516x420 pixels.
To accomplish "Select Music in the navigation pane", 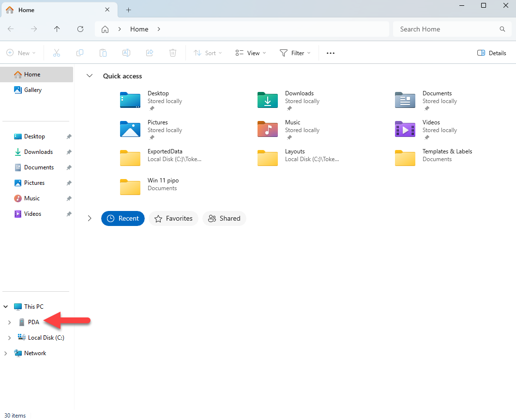I will pos(31,198).
